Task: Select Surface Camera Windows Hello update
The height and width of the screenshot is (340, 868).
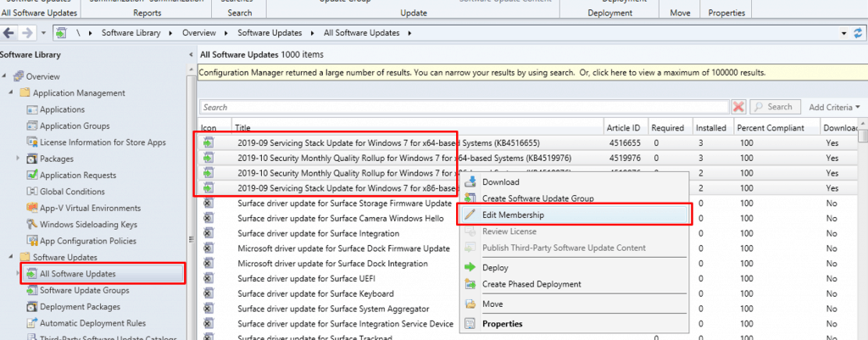Action: (341, 218)
